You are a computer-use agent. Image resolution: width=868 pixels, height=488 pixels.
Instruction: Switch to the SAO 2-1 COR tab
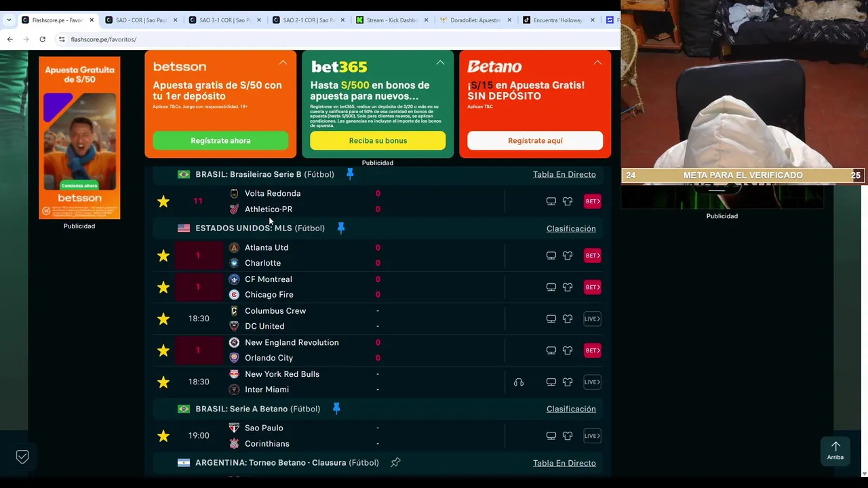click(x=308, y=20)
